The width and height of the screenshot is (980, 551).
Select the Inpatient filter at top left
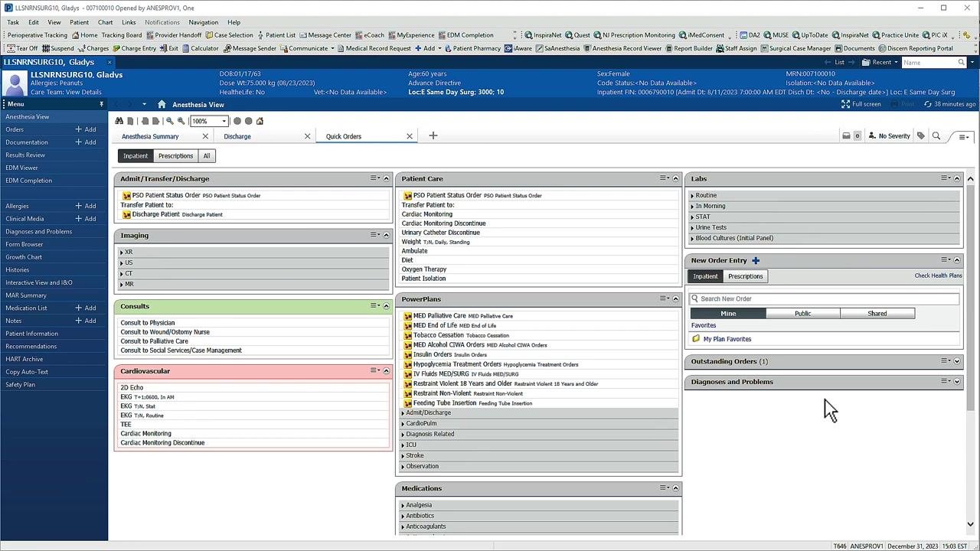pos(136,156)
